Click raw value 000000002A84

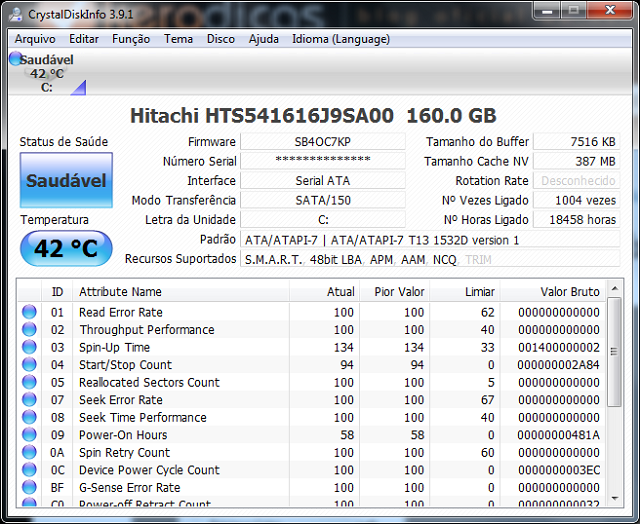[559, 365]
